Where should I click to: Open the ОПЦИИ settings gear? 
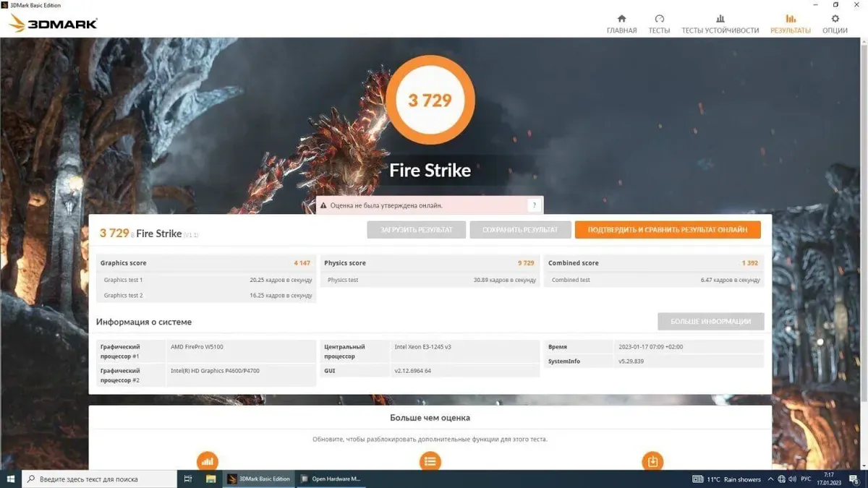point(835,24)
